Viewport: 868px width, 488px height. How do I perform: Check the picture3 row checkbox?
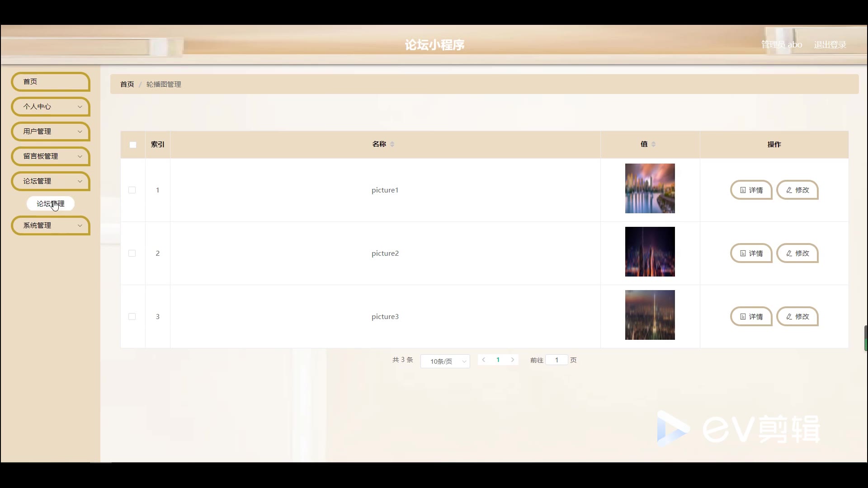(132, 317)
